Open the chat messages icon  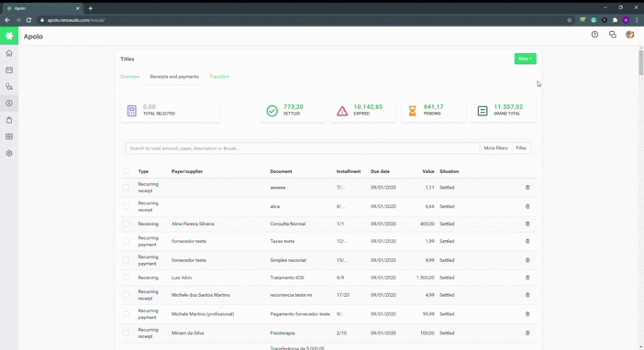click(x=613, y=35)
